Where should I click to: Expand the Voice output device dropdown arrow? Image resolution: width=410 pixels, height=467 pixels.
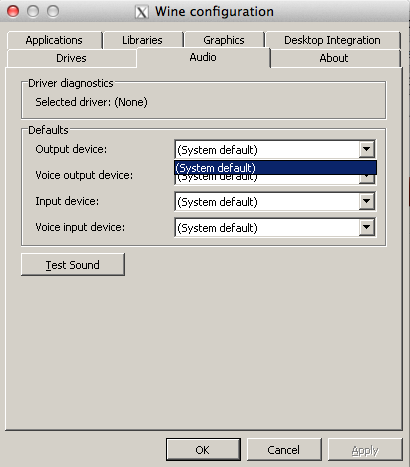click(367, 179)
